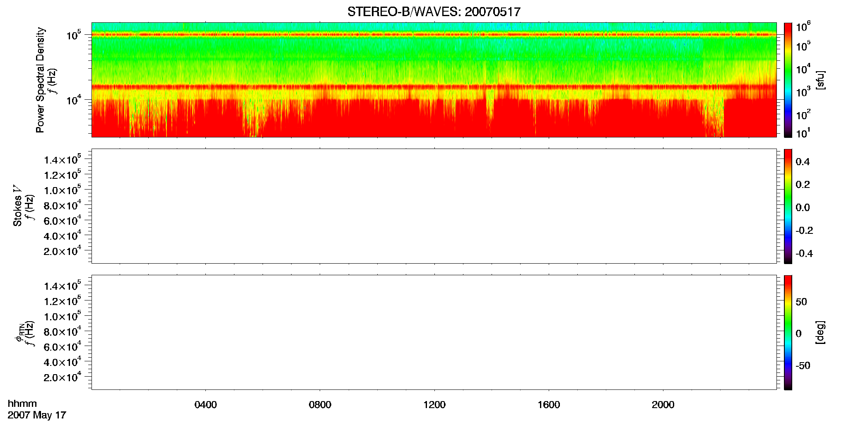Screen dimensions: 868x447
Task: Select the 0400 time axis label
Action: coord(205,405)
